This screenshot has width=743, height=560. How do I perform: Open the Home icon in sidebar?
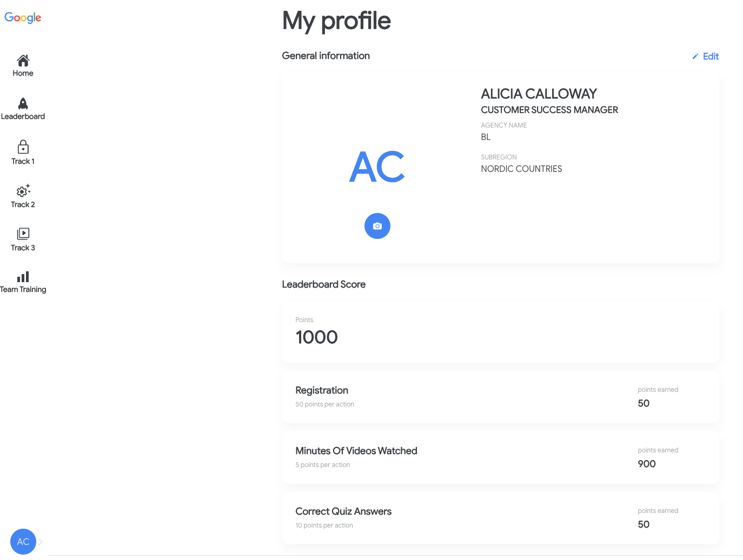23,60
